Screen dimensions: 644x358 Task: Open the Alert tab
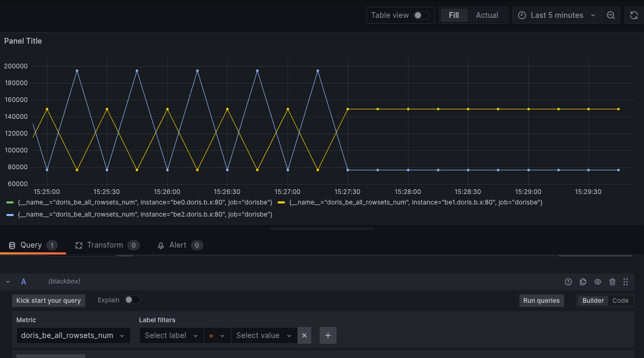(180, 245)
